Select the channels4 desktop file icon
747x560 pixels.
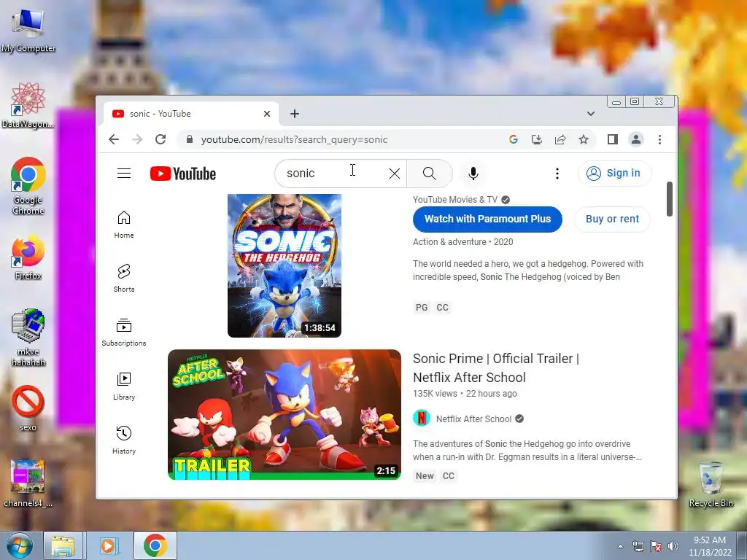coord(28,483)
